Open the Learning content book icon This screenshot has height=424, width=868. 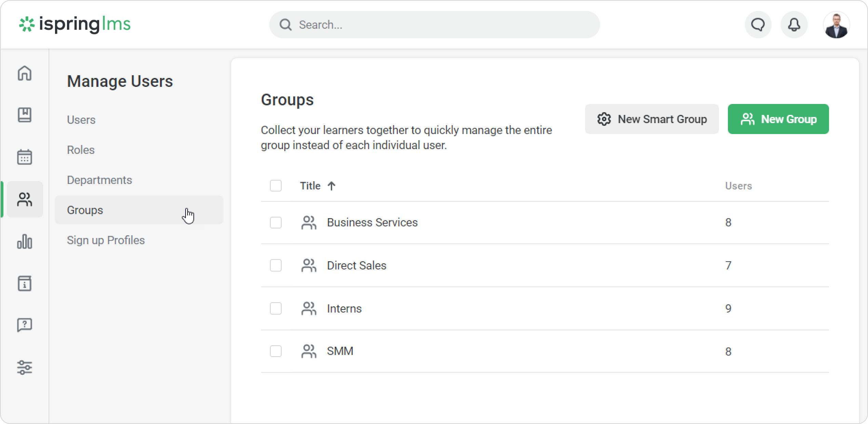point(25,115)
